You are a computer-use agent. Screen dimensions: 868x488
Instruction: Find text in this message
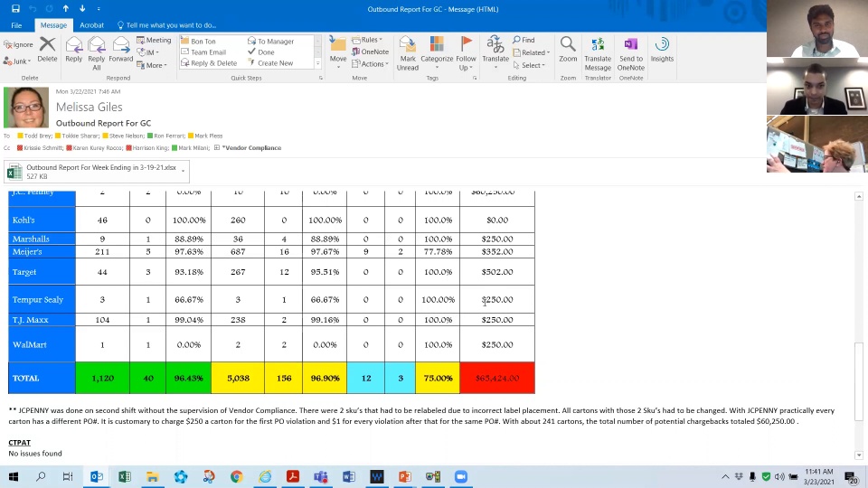pyautogui.click(x=524, y=40)
